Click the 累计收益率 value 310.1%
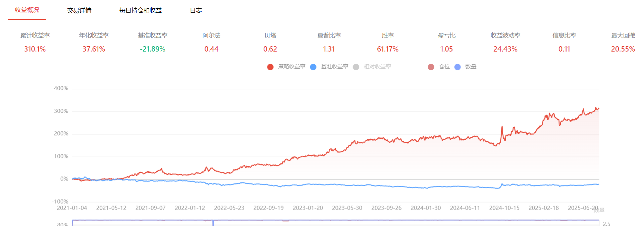 pyautogui.click(x=35, y=49)
